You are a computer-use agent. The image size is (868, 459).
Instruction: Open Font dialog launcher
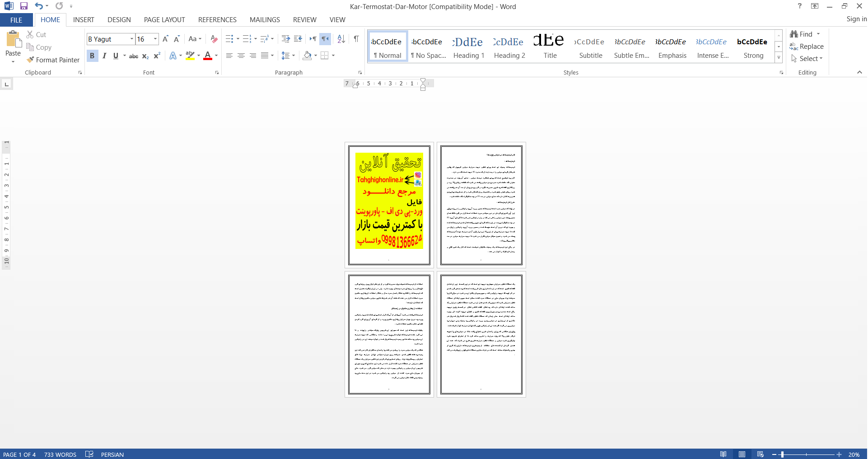coord(217,73)
